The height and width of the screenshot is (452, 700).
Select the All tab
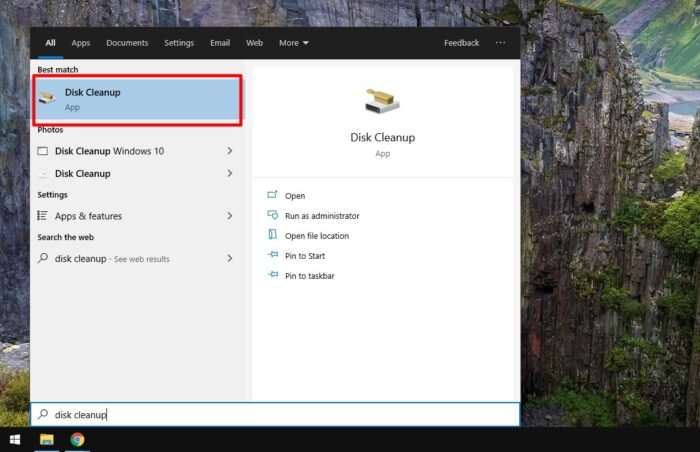click(50, 43)
